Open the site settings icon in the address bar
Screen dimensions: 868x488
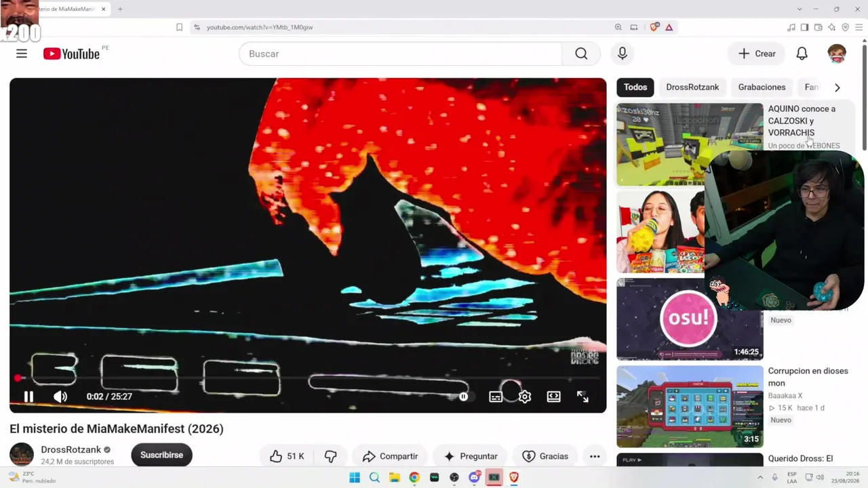coord(197,27)
